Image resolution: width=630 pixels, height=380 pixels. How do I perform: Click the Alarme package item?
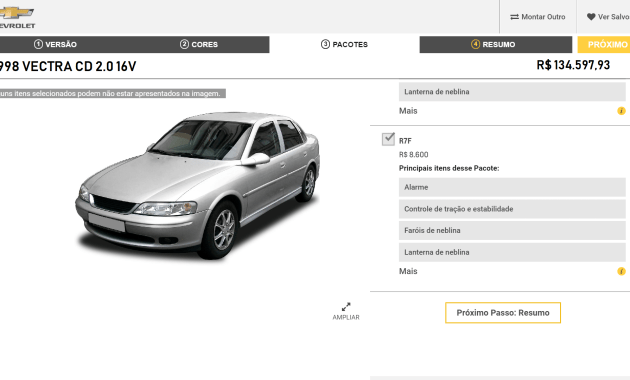(x=512, y=187)
